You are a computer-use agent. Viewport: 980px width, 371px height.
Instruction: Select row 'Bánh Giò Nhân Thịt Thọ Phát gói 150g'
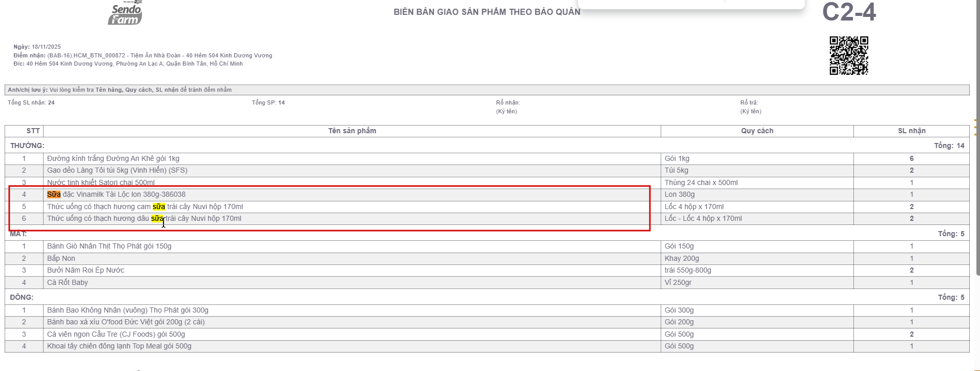coord(487,246)
